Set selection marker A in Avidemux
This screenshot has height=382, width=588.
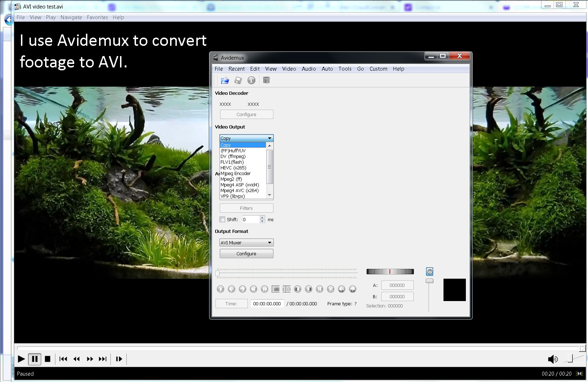click(276, 289)
